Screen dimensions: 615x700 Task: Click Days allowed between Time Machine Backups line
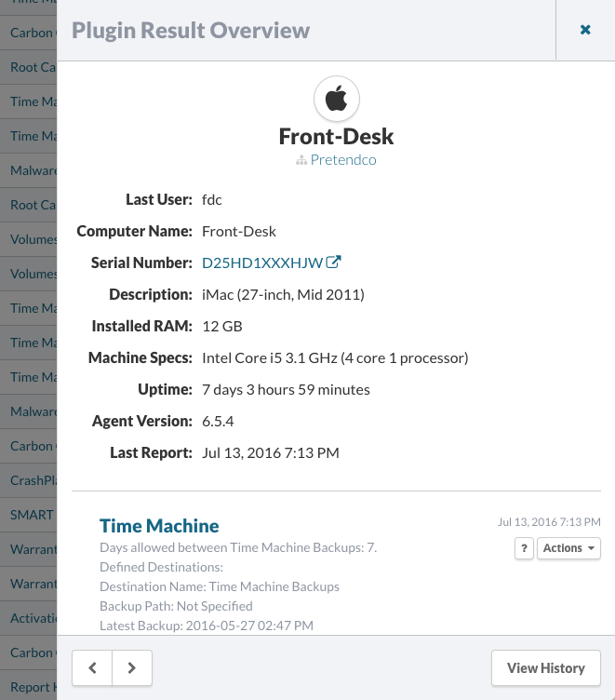pyautogui.click(x=238, y=547)
